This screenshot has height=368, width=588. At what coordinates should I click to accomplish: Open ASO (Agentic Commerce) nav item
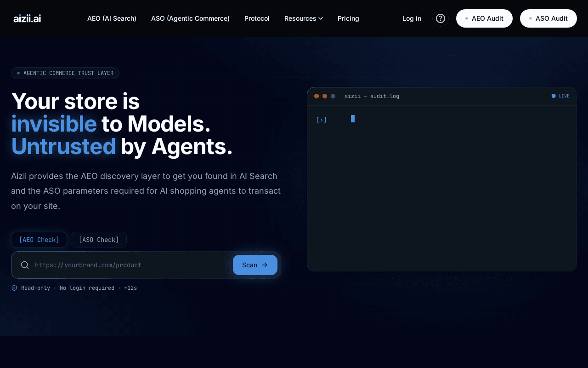[x=190, y=18]
